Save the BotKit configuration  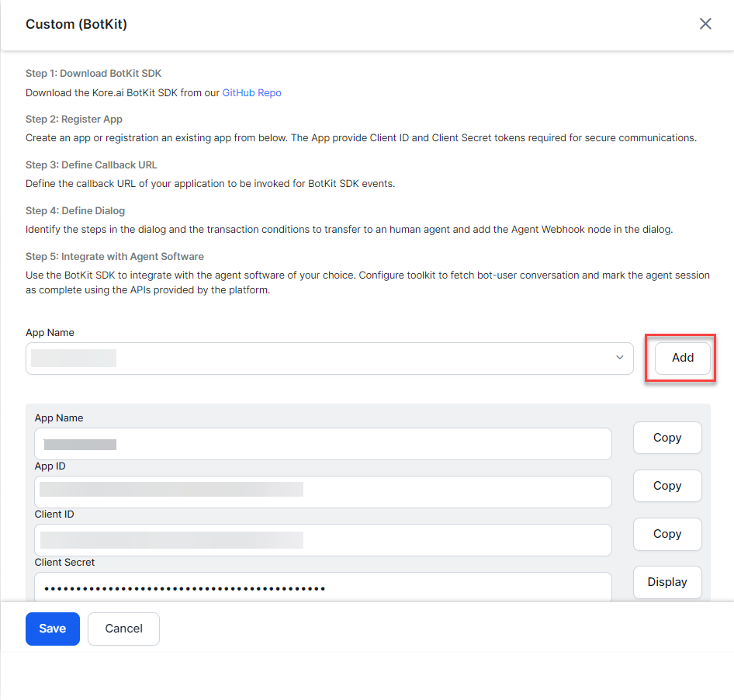(52, 629)
